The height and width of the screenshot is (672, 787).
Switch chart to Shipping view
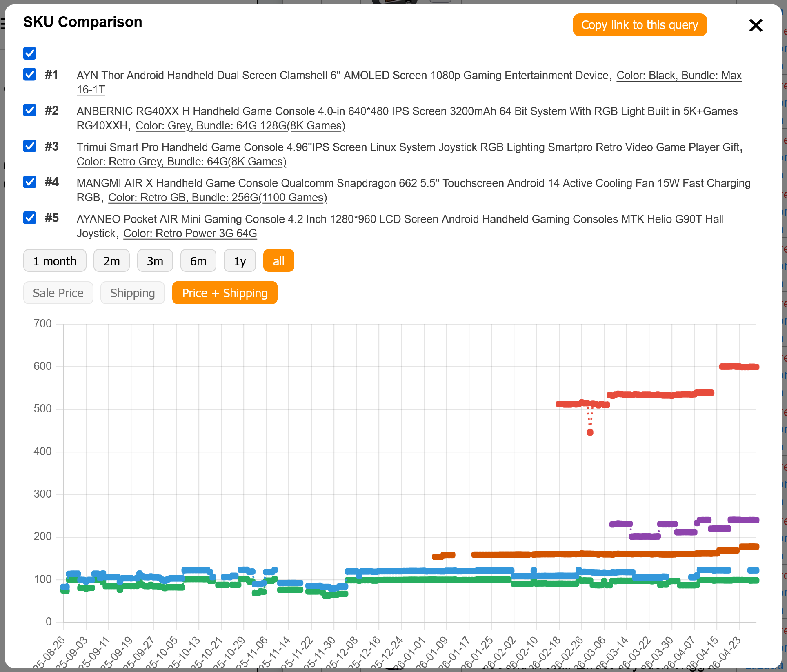pyautogui.click(x=133, y=293)
